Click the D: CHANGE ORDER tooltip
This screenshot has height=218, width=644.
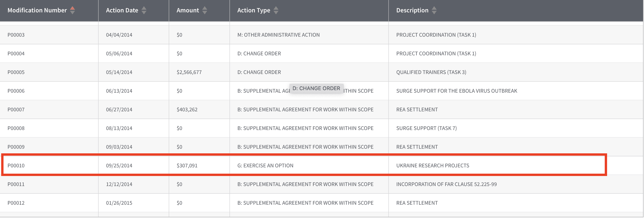coord(316,88)
